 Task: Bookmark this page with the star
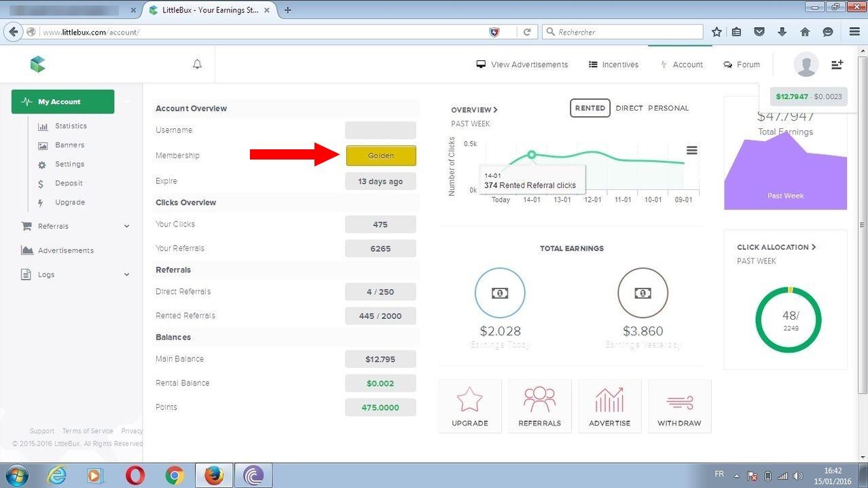click(x=717, y=32)
